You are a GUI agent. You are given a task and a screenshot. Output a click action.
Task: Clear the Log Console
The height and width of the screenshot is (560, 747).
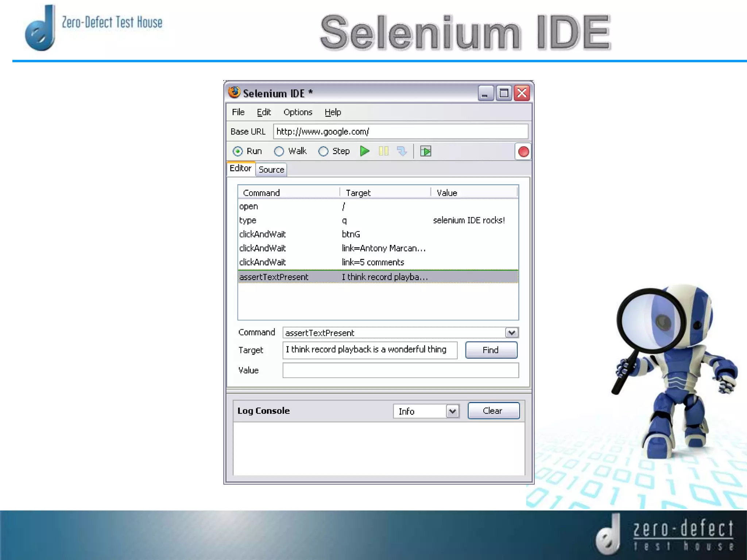[x=493, y=411]
